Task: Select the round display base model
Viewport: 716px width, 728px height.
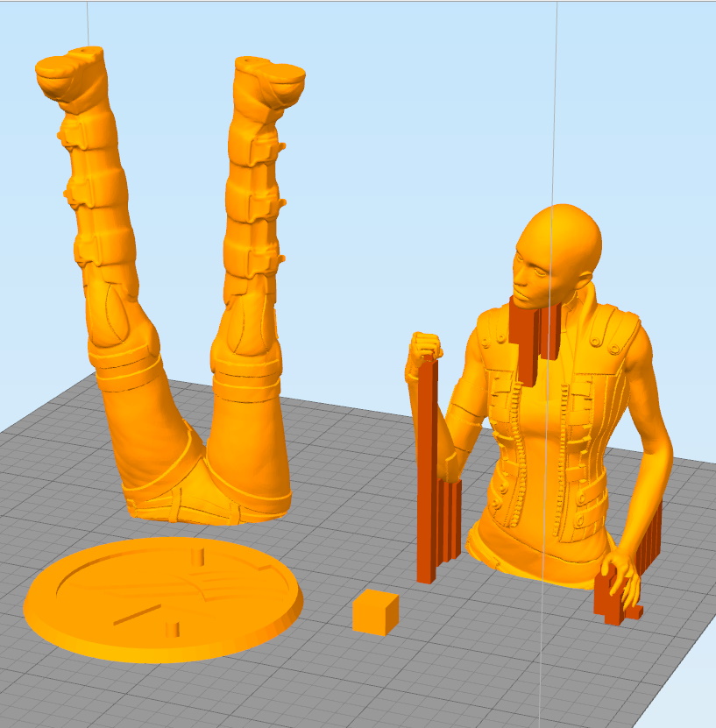Action: pos(163,598)
